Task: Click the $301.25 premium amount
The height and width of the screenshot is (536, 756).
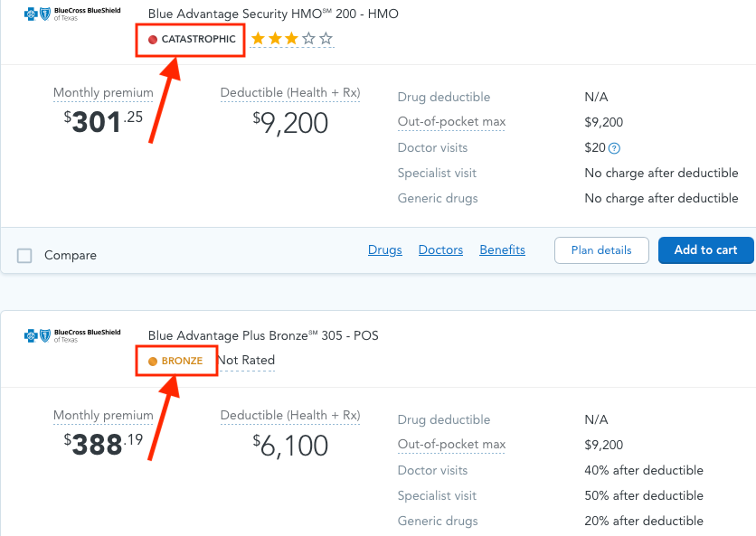Action: tap(103, 121)
